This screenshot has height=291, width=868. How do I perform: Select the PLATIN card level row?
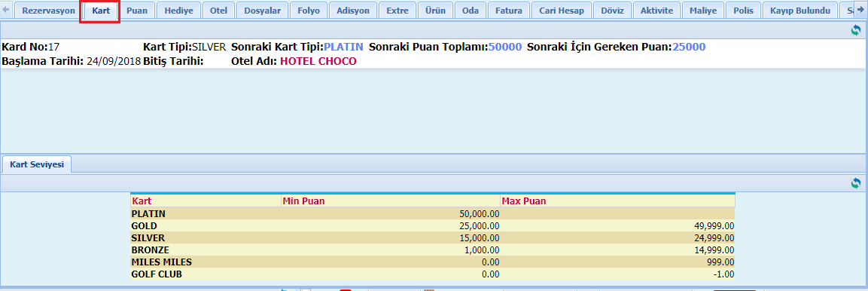(433, 213)
